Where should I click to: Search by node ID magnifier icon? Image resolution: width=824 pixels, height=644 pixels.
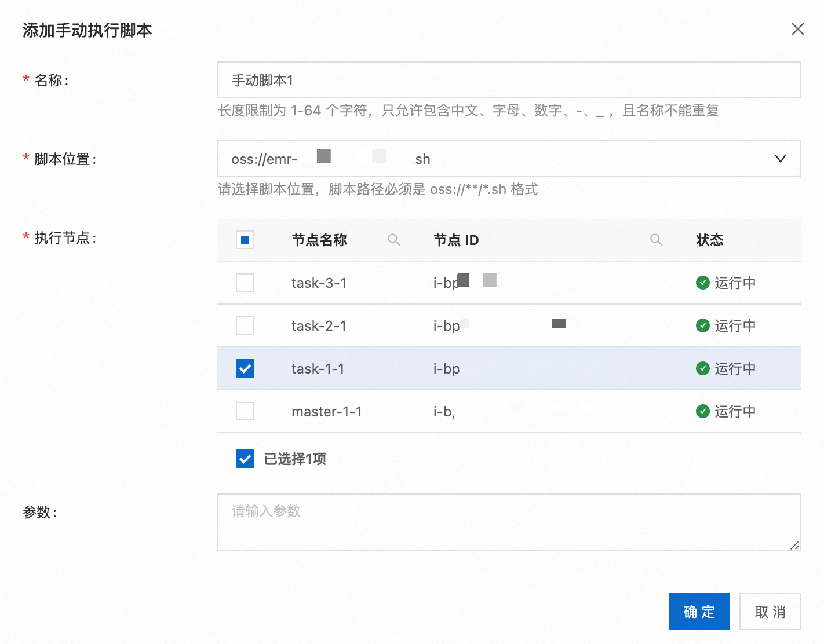pos(657,240)
